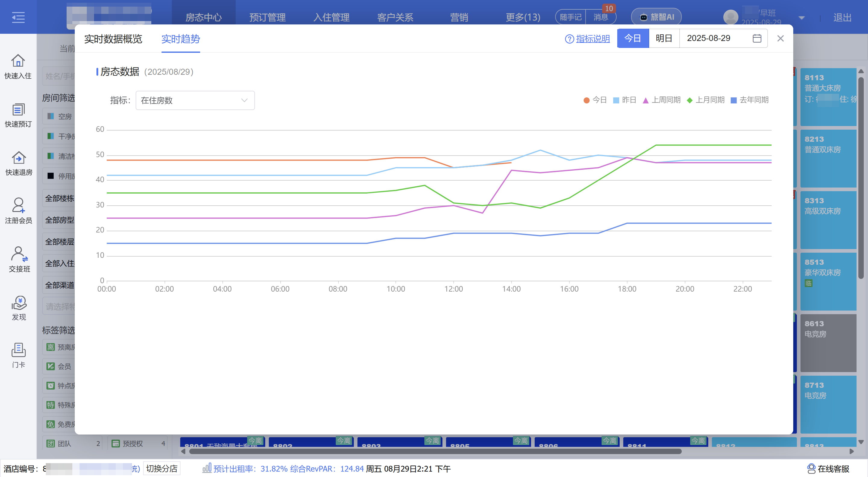This screenshot has width=868, height=477.
Task: Click the question mark help icon
Action: [x=569, y=39]
